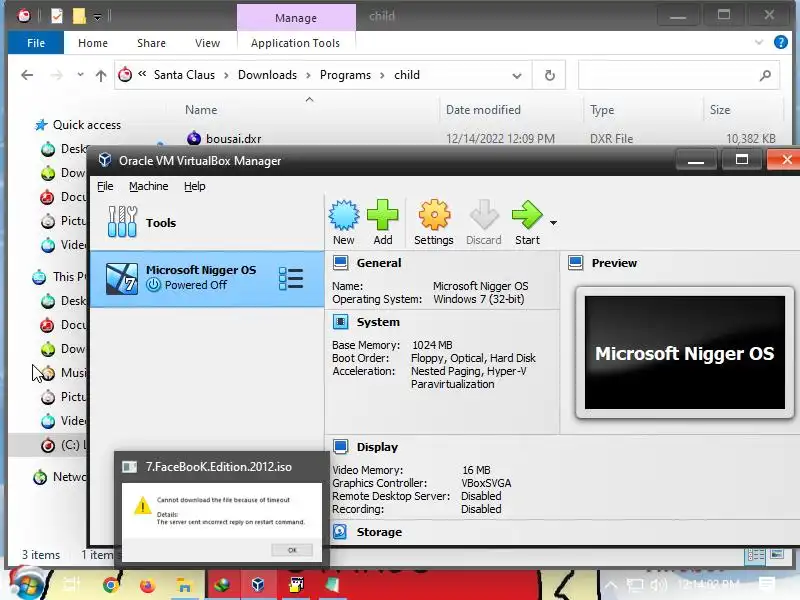Select This PC in navigation pane

60,277
